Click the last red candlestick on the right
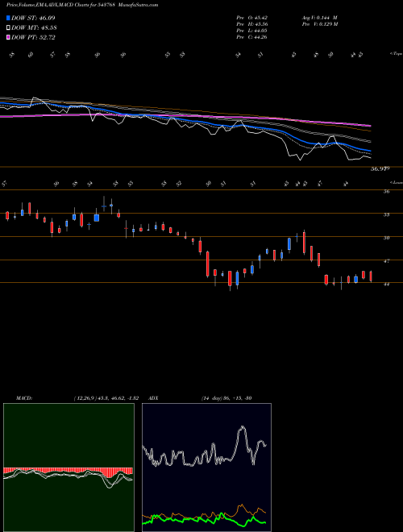 (371, 276)
